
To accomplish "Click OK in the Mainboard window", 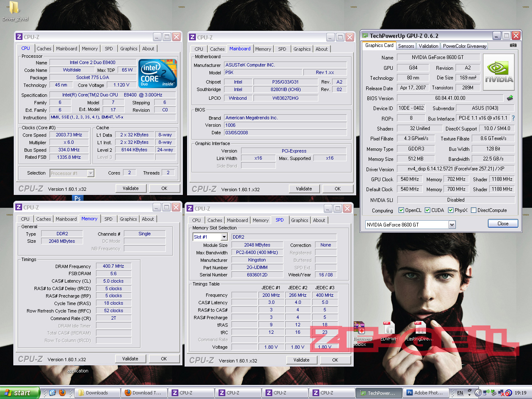I will (x=337, y=189).
